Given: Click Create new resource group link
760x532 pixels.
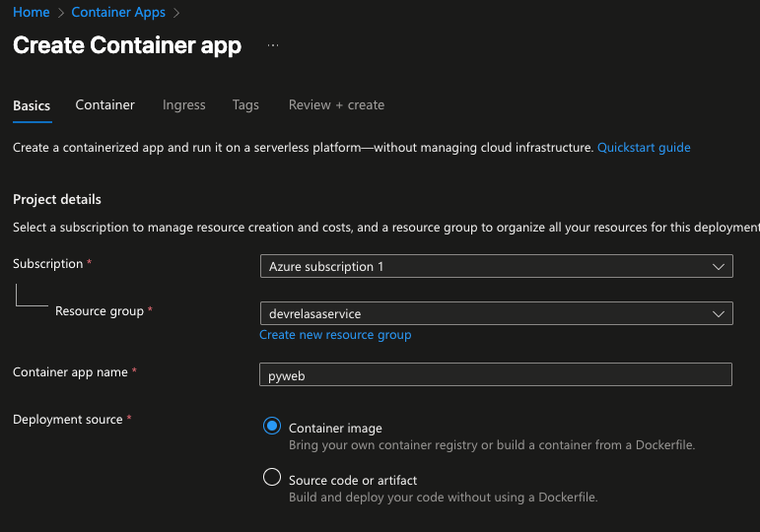Looking at the screenshot, I should pos(335,335).
